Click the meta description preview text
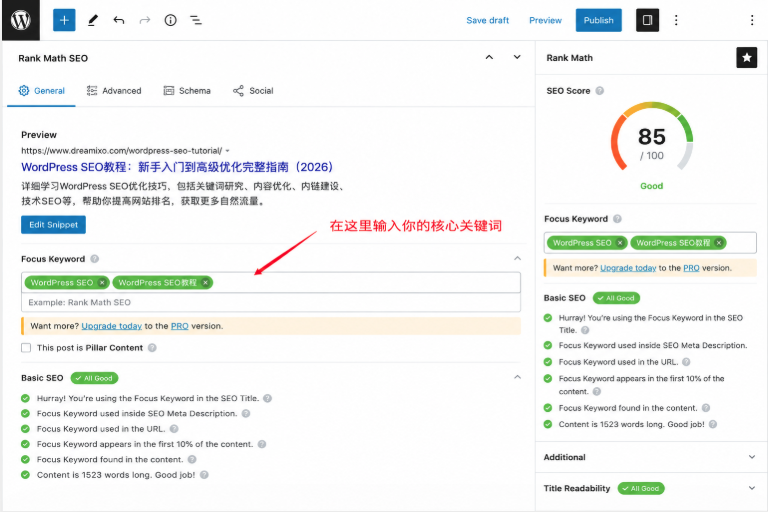 tap(184, 194)
